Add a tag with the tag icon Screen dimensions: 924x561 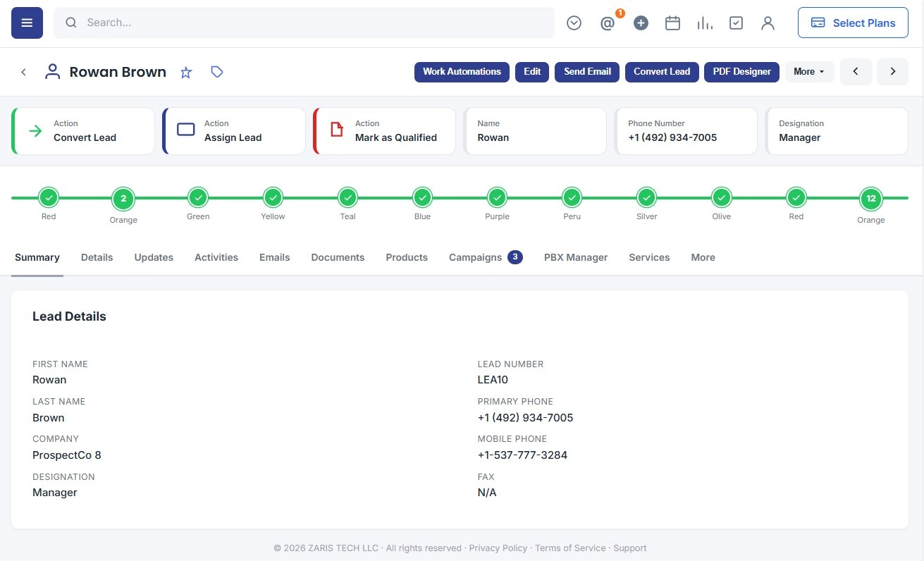(x=217, y=72)
